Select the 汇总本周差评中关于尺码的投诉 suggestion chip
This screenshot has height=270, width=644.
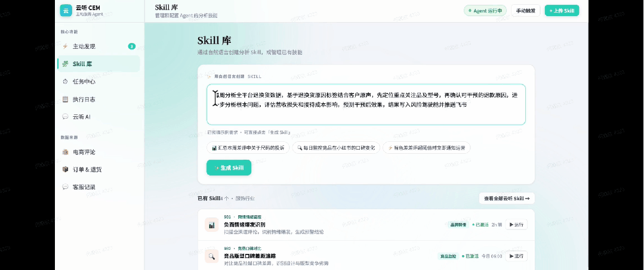248,147
